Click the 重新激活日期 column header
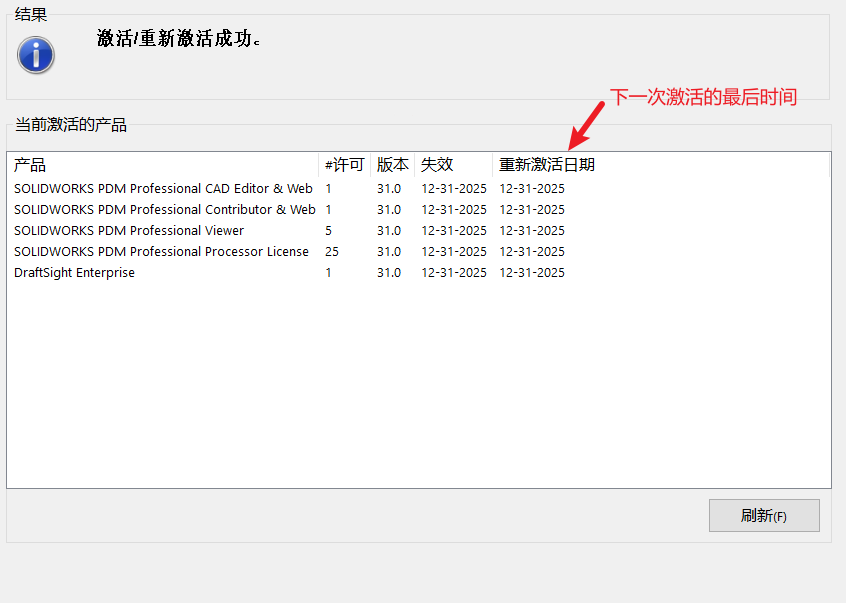This screenshot has height=603, width=846. coord(545,165)
